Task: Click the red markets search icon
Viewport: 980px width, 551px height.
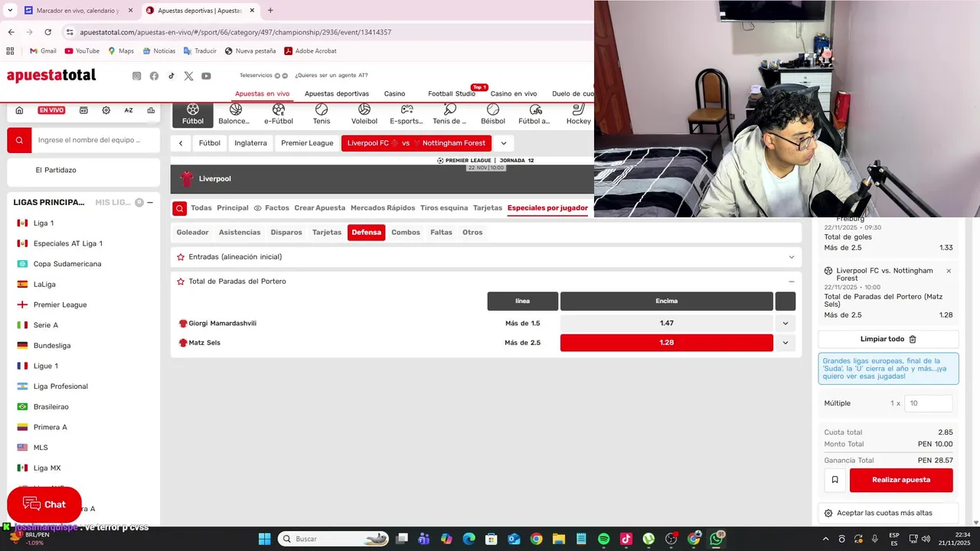Action: [179, 208]
